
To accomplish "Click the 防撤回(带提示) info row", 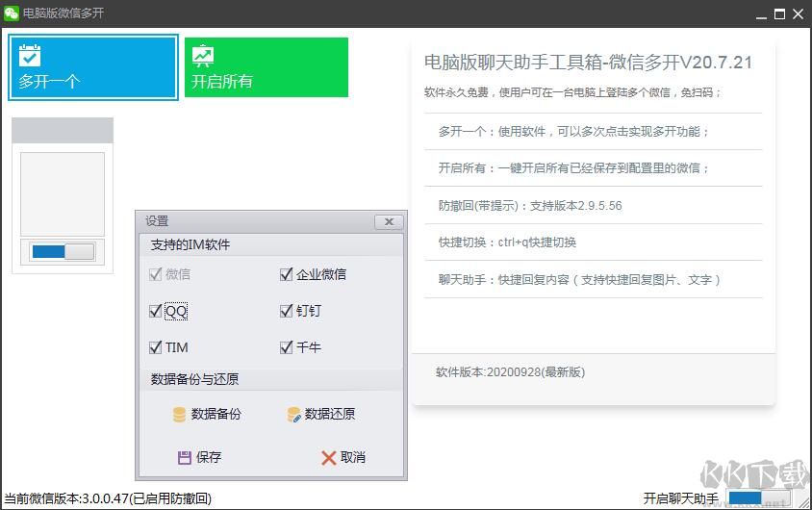I will click(530, 206).
